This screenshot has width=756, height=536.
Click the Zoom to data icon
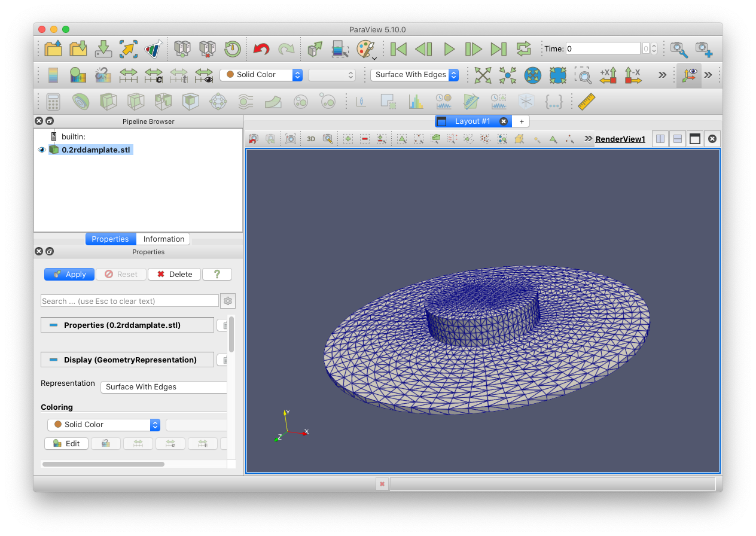click(508, 75)
